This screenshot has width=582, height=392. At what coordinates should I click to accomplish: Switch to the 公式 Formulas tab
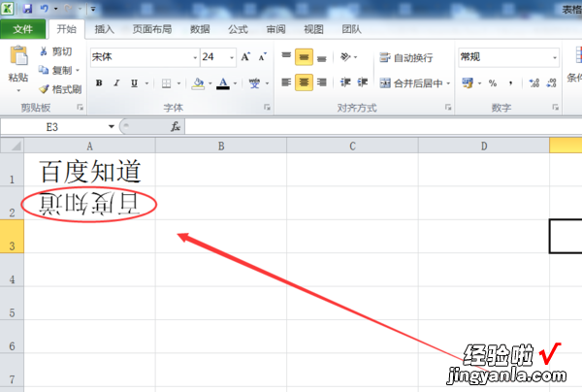238,29
